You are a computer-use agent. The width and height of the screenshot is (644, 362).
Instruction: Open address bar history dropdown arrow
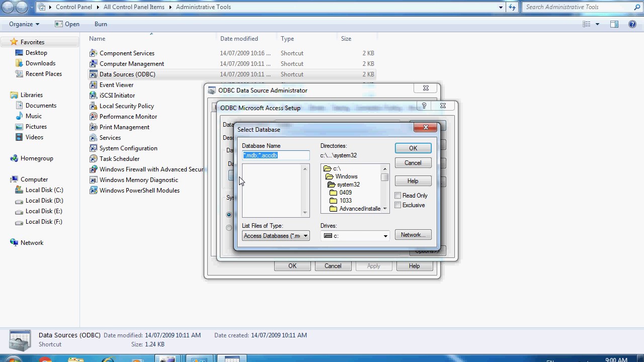(x=501, y=7)
